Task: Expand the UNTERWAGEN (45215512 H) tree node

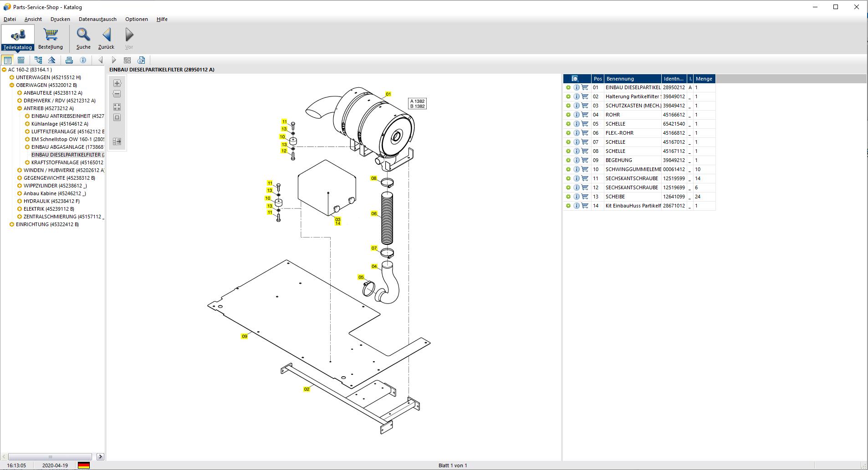Action: click(11, 77)
